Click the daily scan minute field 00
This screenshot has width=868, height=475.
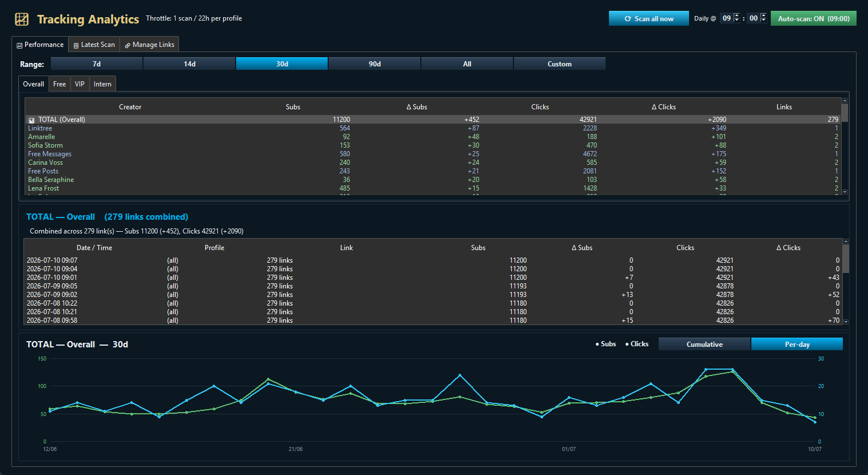754,18
